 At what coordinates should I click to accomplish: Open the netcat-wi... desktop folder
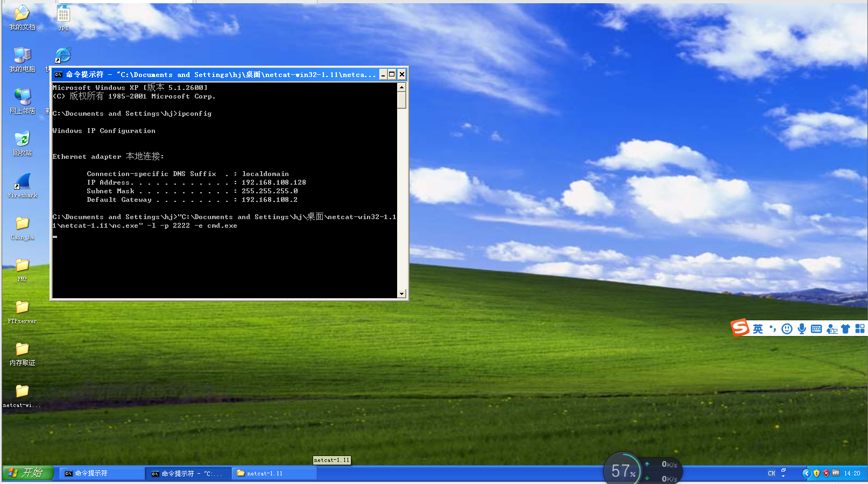22,395
